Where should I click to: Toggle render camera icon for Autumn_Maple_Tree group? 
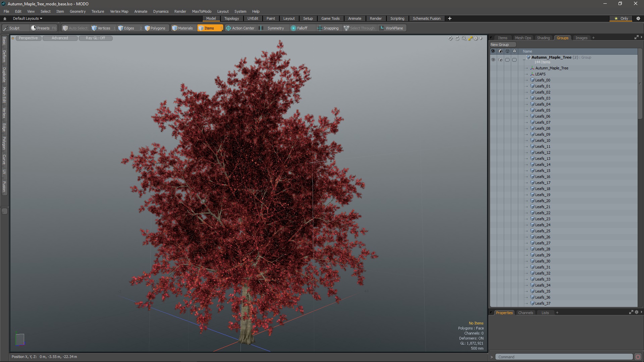[500, 60]
